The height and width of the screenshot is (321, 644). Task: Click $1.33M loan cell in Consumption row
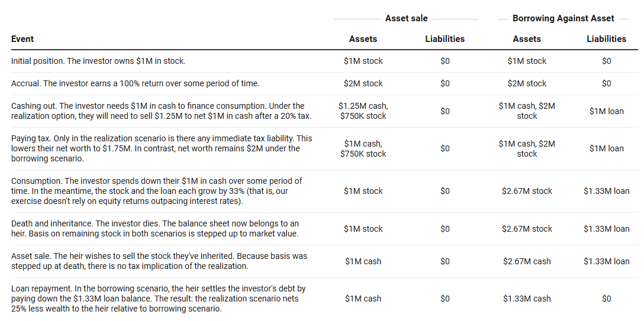pyautogui.click(x=606, y=191)
